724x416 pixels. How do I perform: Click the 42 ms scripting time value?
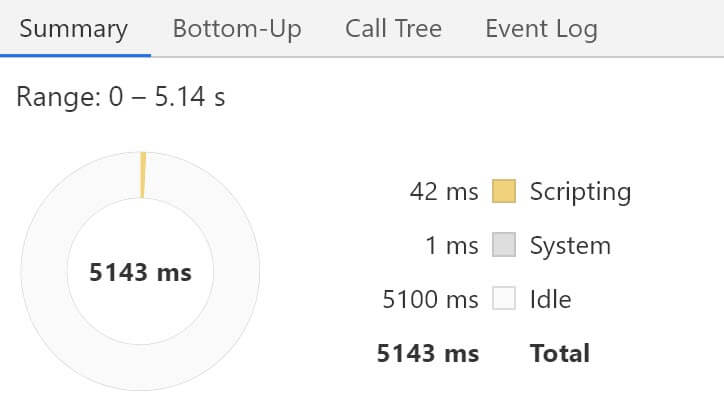point(444,191)
